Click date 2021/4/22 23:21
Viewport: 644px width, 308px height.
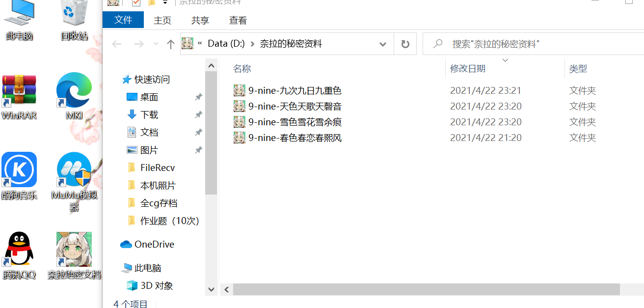(485, 90)
